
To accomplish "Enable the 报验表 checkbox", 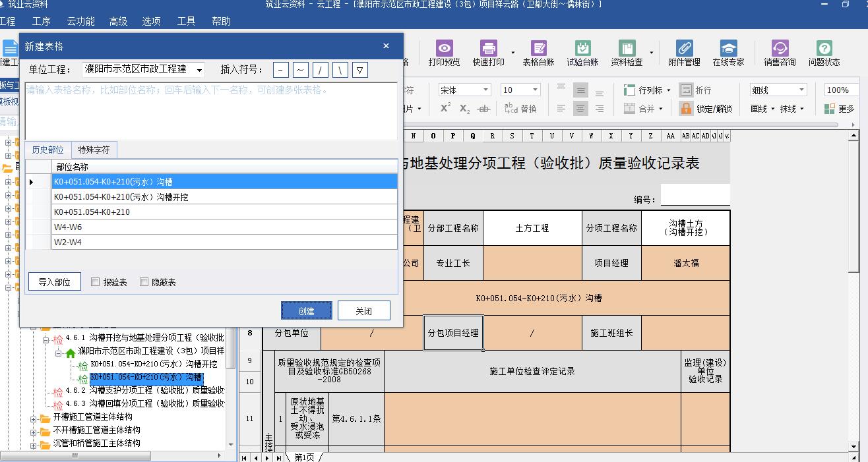I will (x=96, y=282).
